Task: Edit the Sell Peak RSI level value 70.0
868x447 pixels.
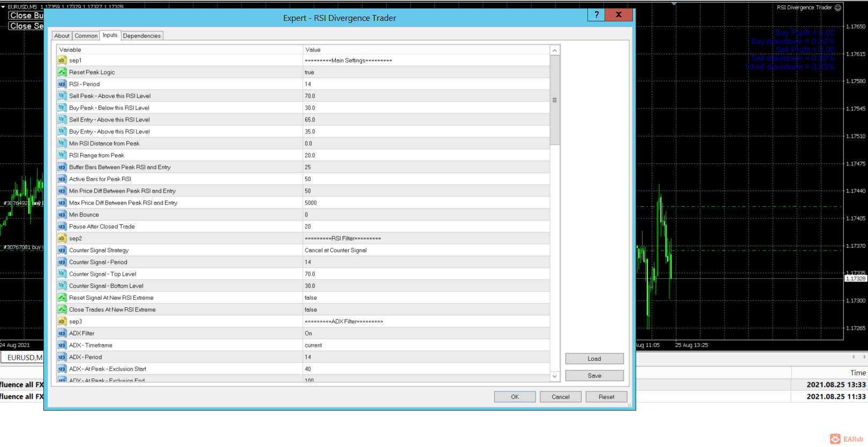Action: 426,96
